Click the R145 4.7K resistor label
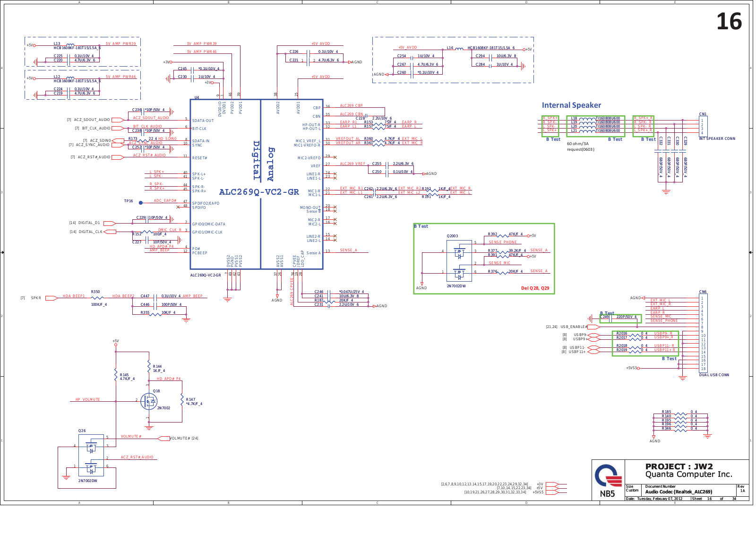 point(127,377)
